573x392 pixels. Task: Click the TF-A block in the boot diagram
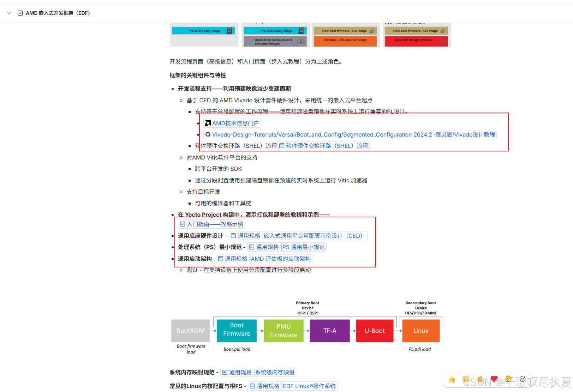pos(330,331)
